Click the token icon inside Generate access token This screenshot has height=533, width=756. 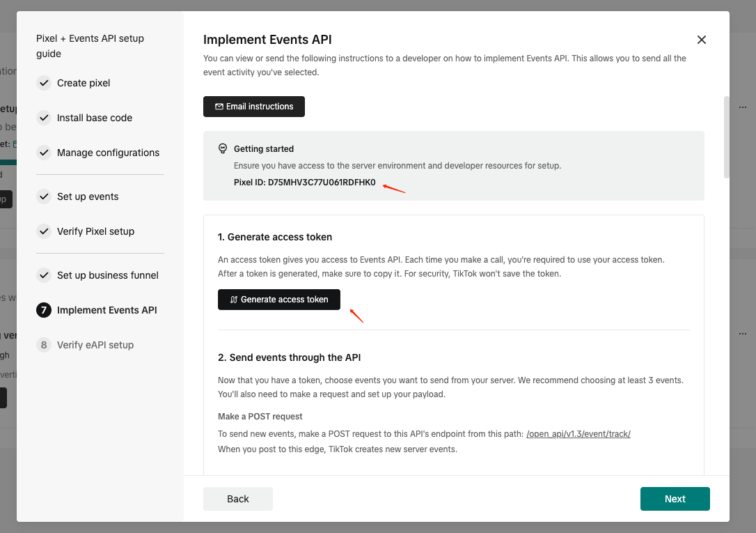[x=233, y=300]
